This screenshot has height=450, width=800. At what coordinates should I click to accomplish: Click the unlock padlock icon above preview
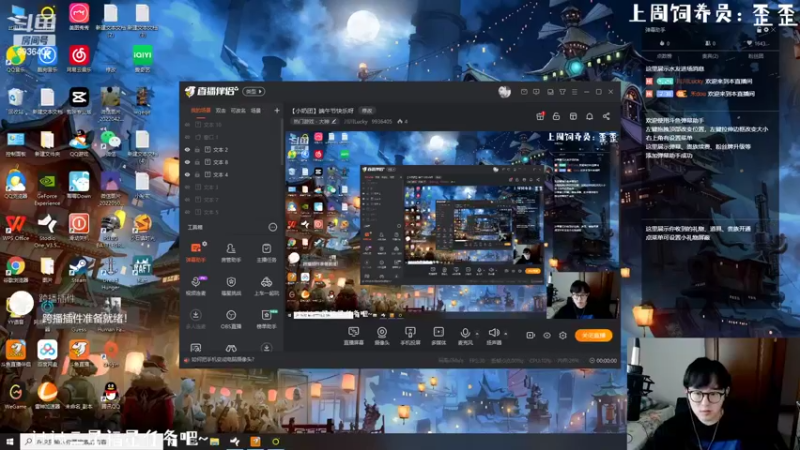557,116
